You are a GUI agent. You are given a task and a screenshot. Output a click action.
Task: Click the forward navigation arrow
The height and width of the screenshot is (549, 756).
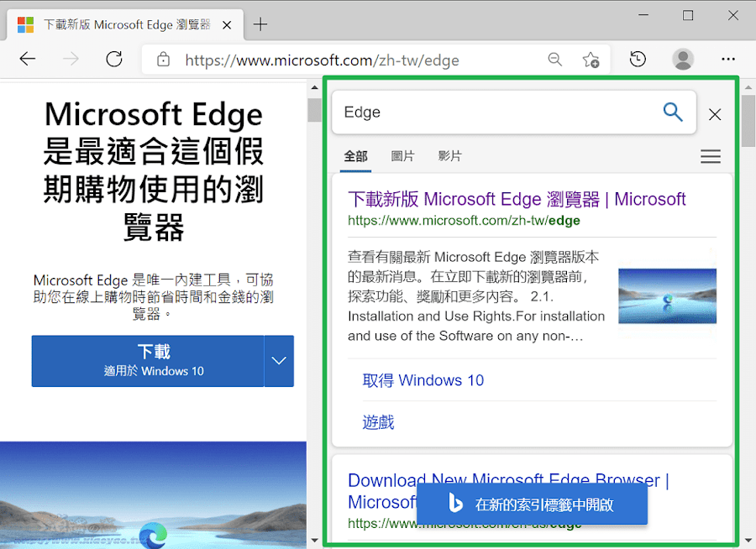pyautogui.click(x=71, y=60)
